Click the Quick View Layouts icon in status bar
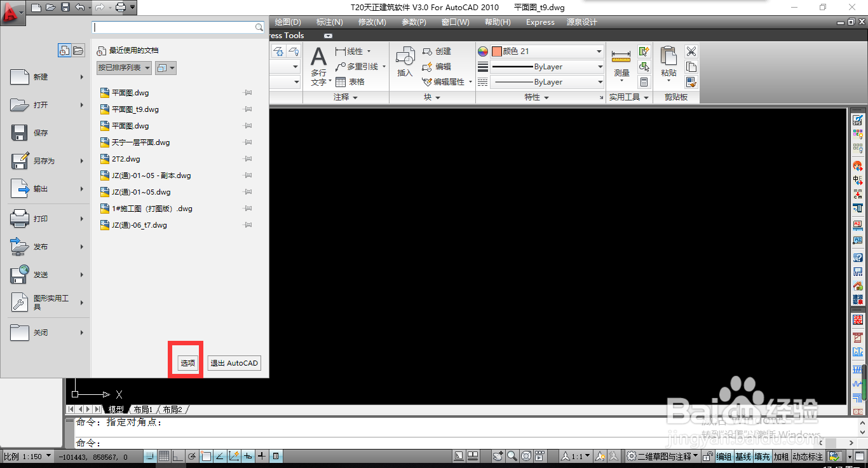The image size is (868, 468). coord(472,457)
